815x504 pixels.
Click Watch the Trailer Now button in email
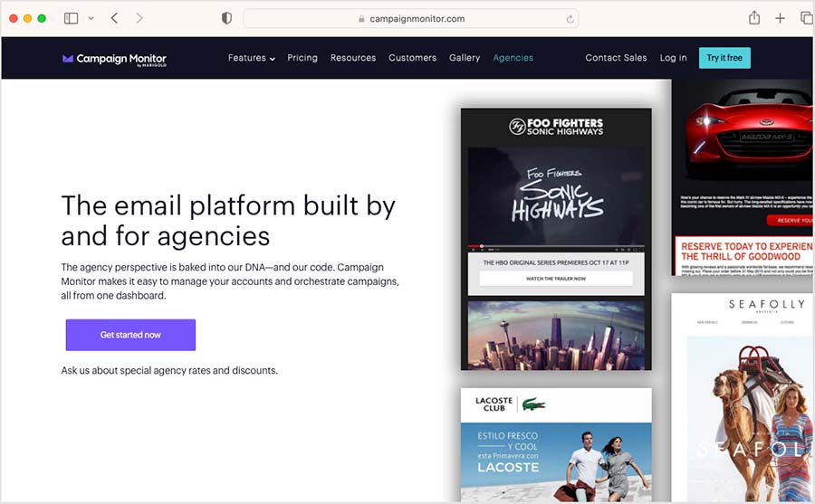point(556,279)
